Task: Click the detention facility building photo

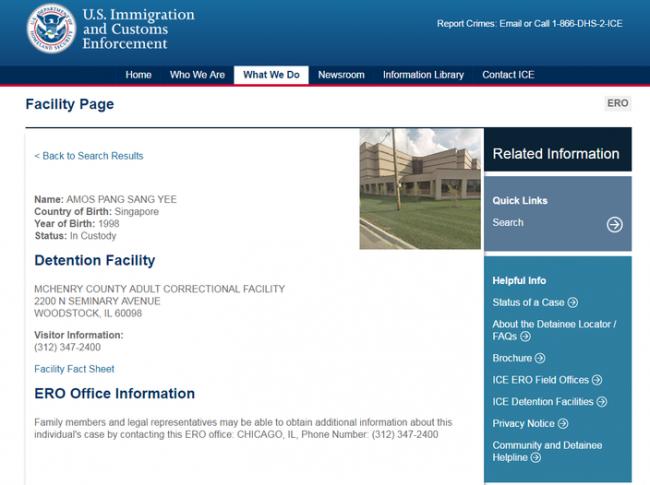Action: click(x=420, y=188)
